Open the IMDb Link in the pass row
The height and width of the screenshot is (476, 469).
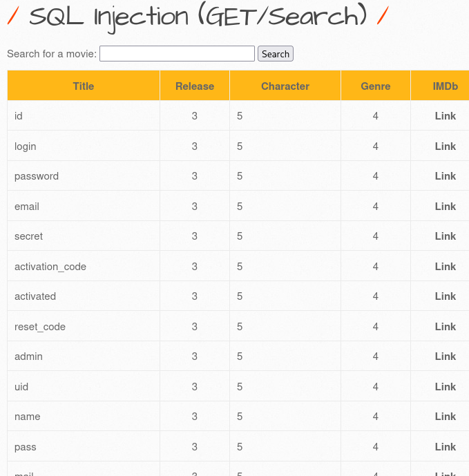445,447
